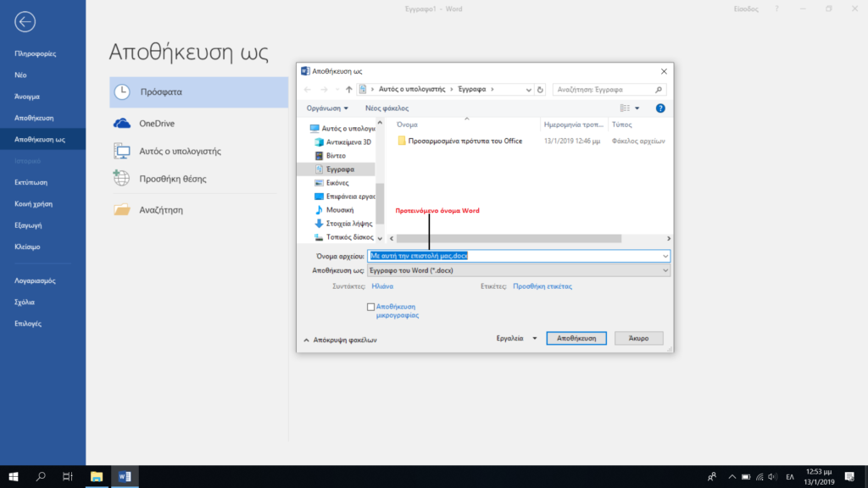Click the dialog's back navigation arrow
The height and width of the screenshot is (488, 868).
click(307, 90)
